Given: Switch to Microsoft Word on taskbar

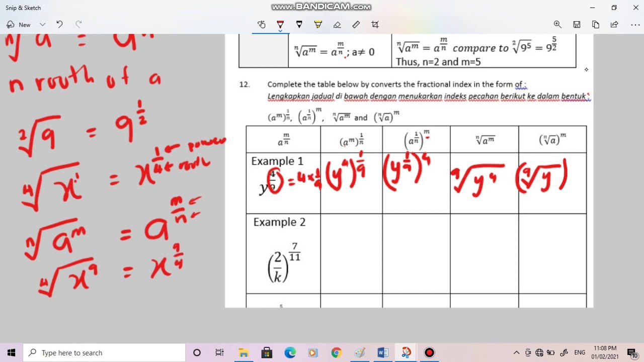Looking at the screenshot, I should click(382, 352).
